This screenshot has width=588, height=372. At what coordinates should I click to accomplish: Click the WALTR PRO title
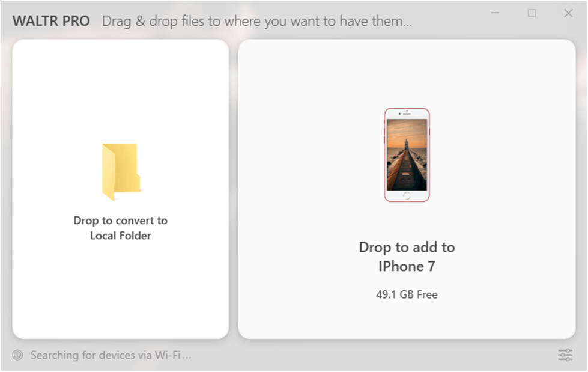(52, 22)
